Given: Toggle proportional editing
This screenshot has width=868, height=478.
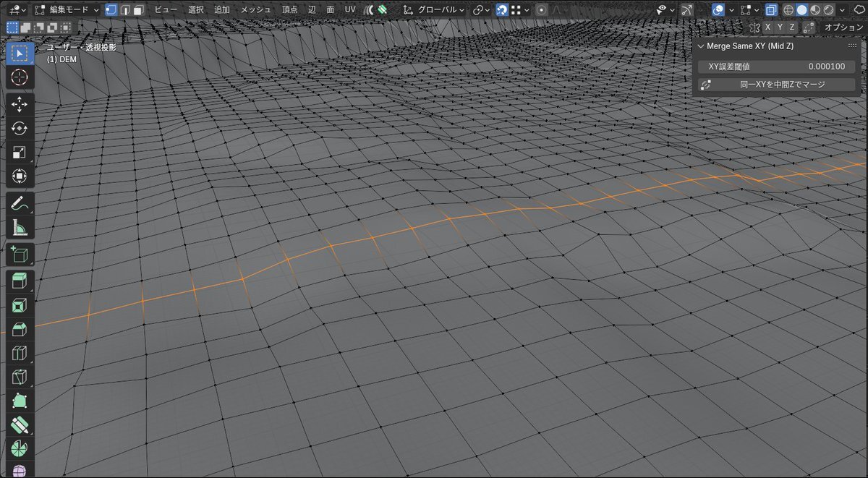Looking at the screenshot, I should click(541, 10).
